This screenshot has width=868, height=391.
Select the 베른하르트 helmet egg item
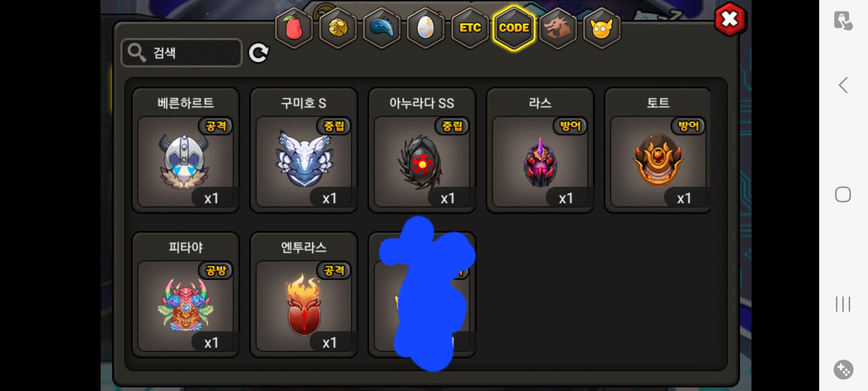(186, 150)
